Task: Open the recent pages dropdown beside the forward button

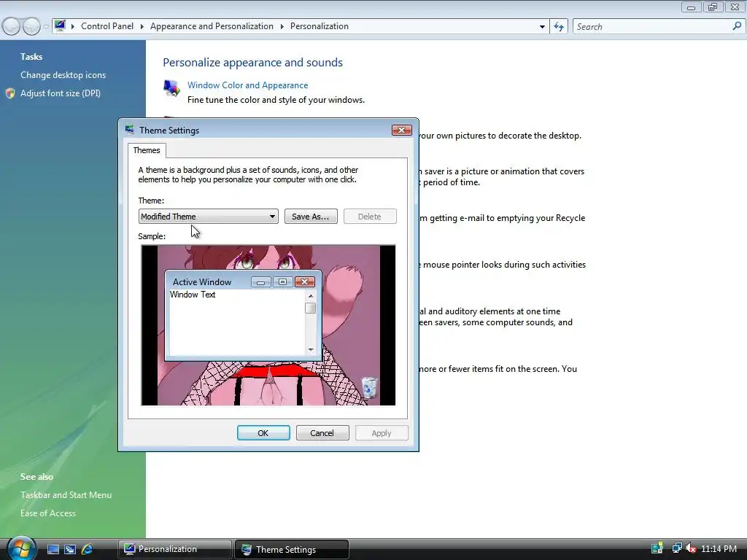Action: 46,27
